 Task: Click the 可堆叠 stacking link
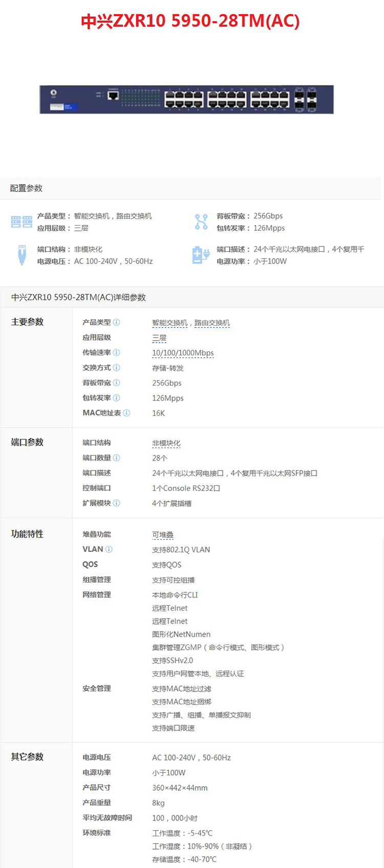click(163, 535)
